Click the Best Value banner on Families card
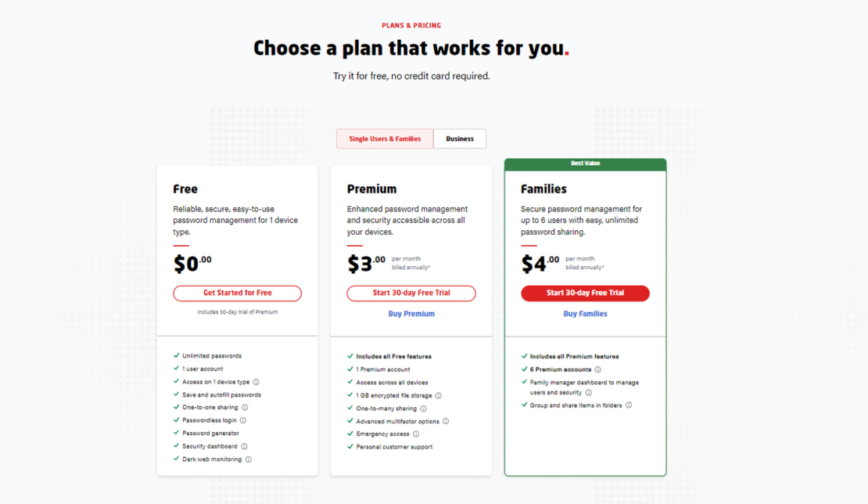 [585, 164]
